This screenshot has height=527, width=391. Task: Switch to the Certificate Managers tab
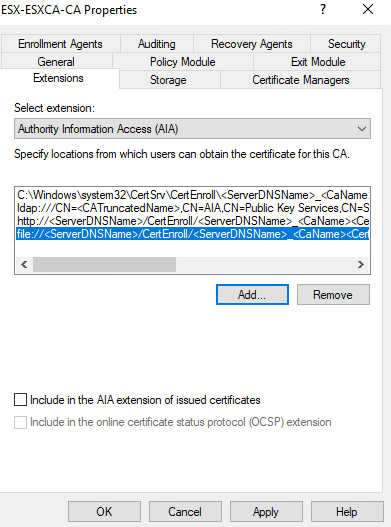click(301, 80)
